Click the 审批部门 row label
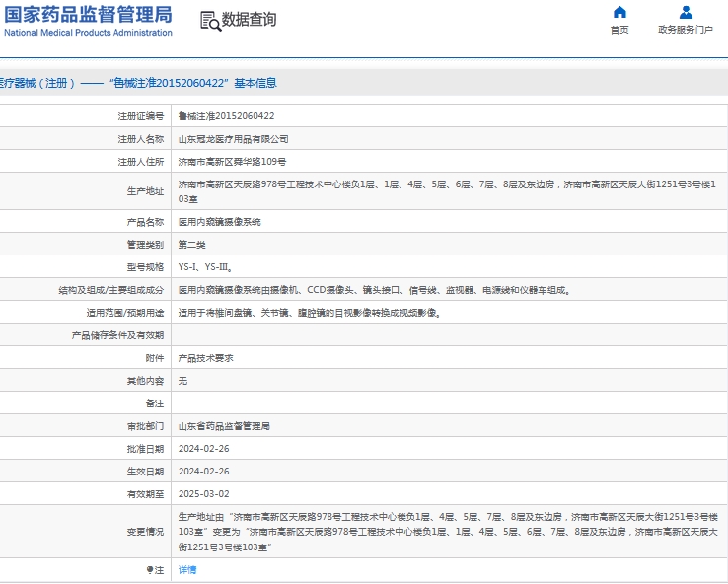The width and height of the screenshot is (728, 584). pos(145,426)
